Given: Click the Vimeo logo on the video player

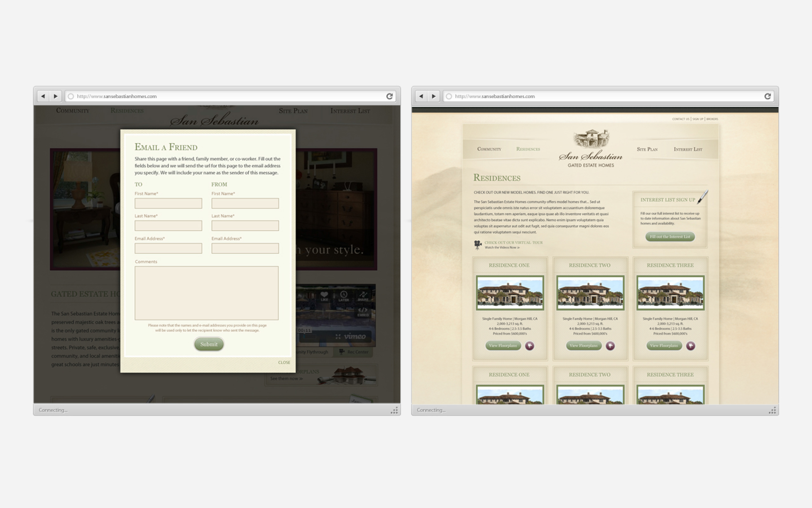Looking at the screenshot, I should 355,336.
